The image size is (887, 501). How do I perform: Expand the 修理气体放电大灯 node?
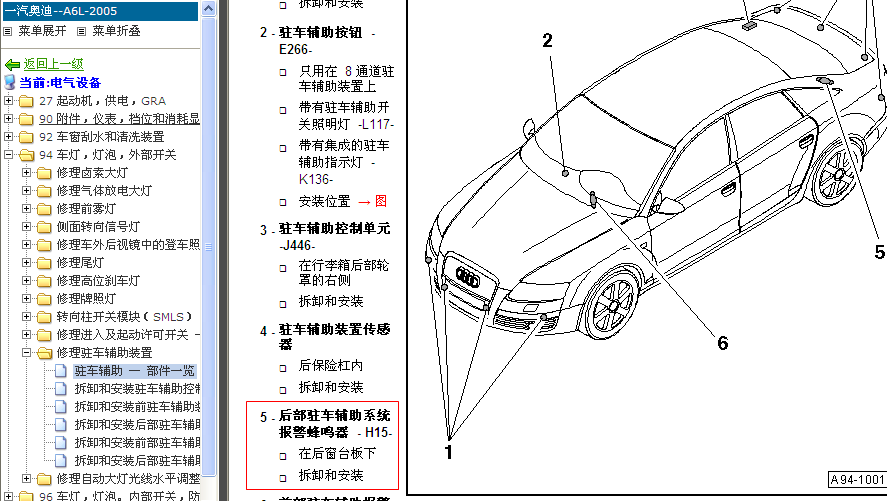coord(27,191)
